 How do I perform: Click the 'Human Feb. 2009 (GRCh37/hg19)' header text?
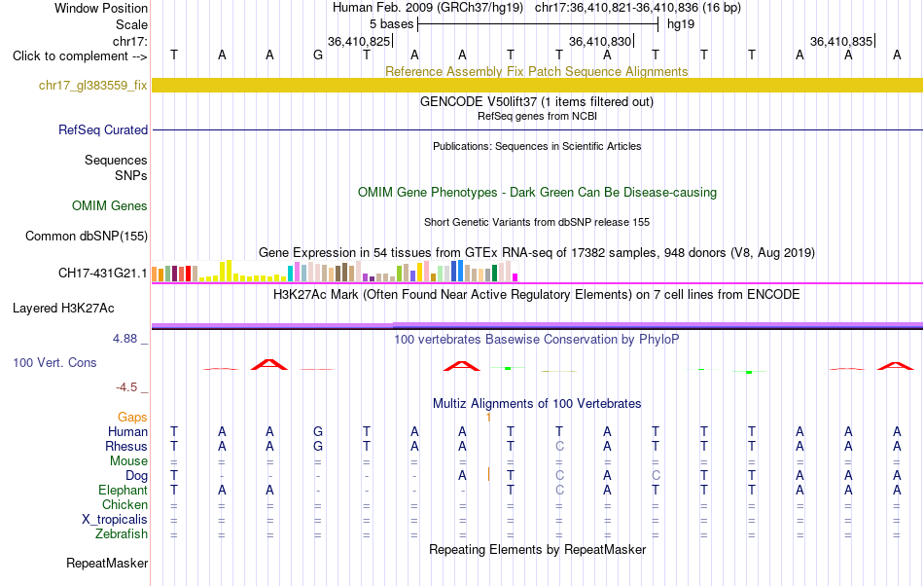[428, 8]
